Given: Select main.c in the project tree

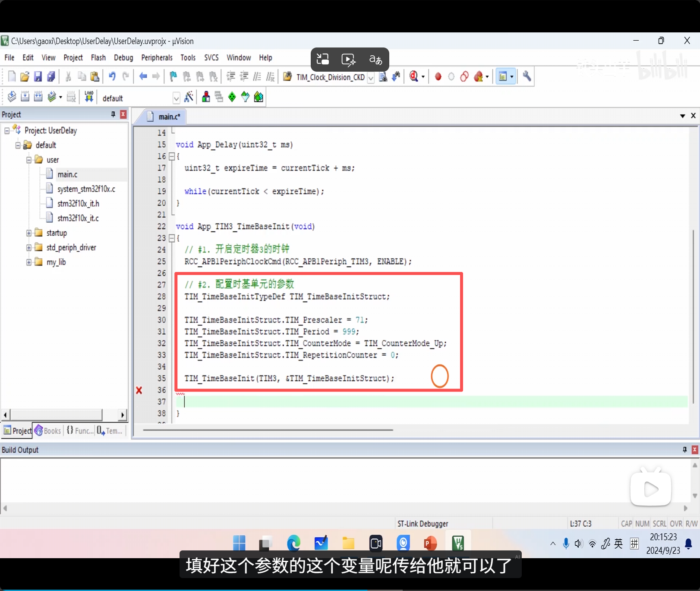Looking at the screenshot, I should pos(67,174).
